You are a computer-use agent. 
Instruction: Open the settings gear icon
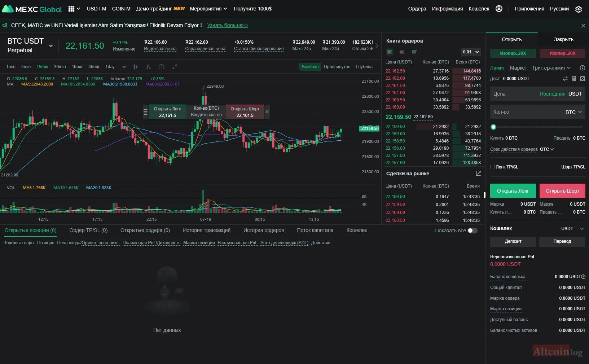point(579,9)
